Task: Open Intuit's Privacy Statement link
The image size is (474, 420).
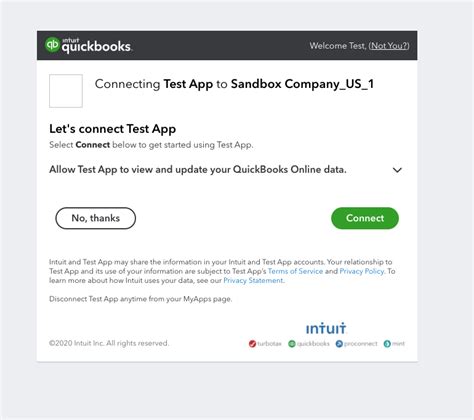Action: coord(253,280)
